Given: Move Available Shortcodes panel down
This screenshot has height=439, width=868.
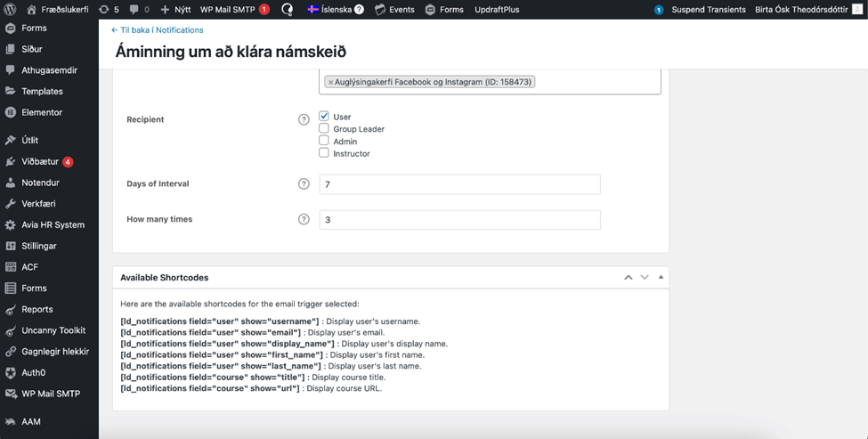Looking at the screenshot, I should pos(645,278).
